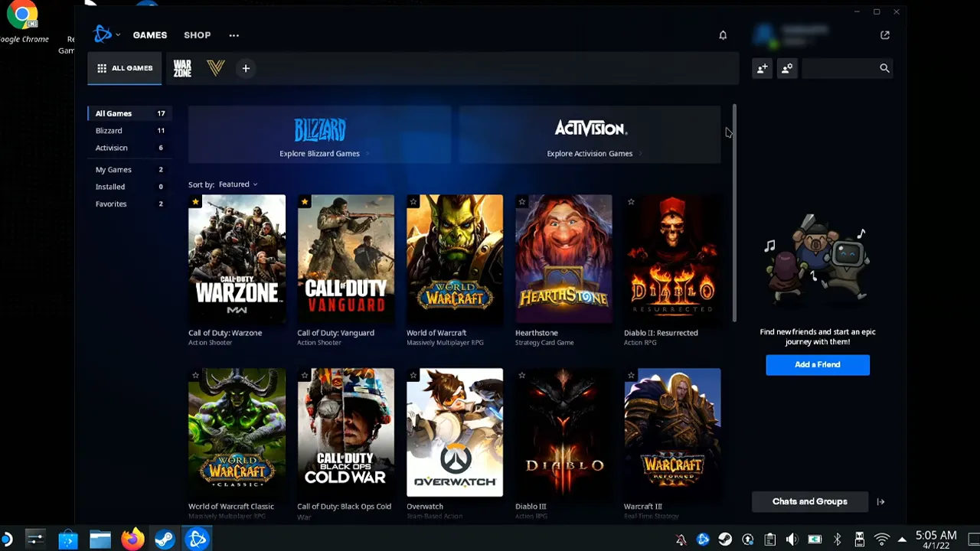Open the file manager in the taskbar
Image resolution: width=980 pixels, height=551 pixels.
click(x=100, y=540)
